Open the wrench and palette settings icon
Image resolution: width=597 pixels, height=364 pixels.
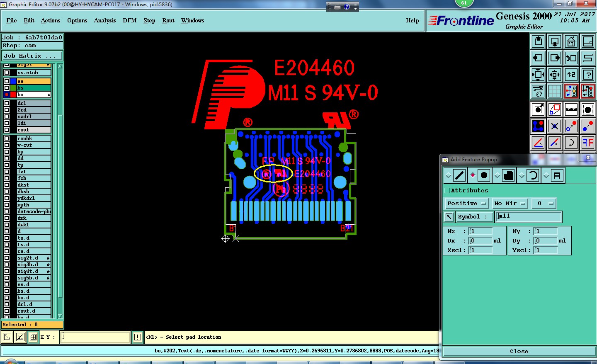(x=538, y=91)
